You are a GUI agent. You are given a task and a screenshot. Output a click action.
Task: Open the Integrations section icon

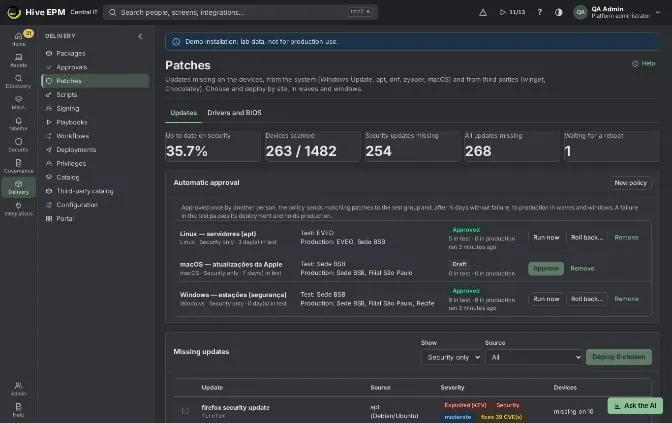tap(18, 209)
